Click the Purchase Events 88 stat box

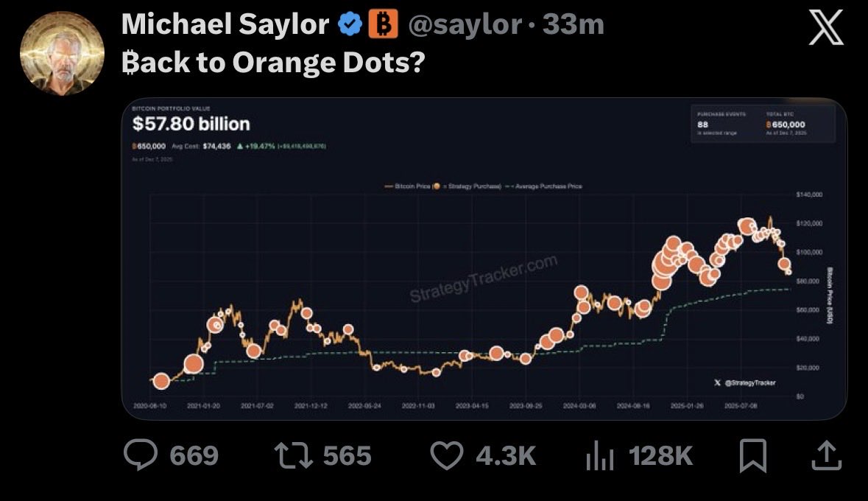(x=721, y=122)
